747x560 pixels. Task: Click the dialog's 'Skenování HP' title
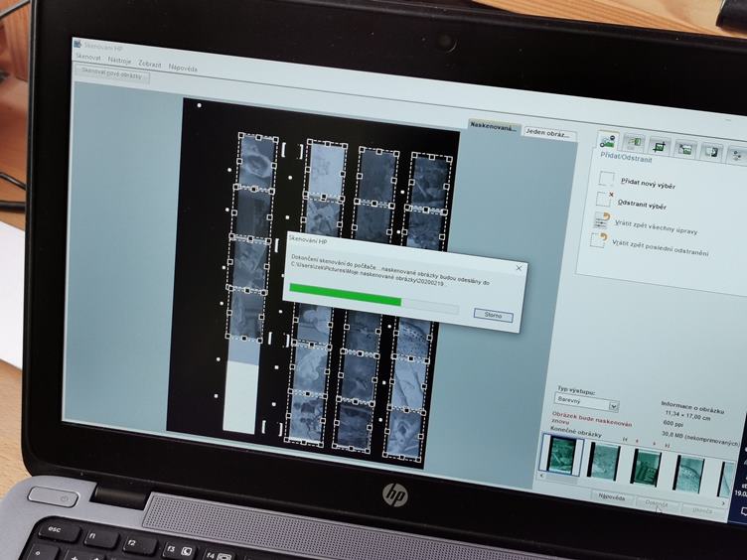[x=308, y=240]
